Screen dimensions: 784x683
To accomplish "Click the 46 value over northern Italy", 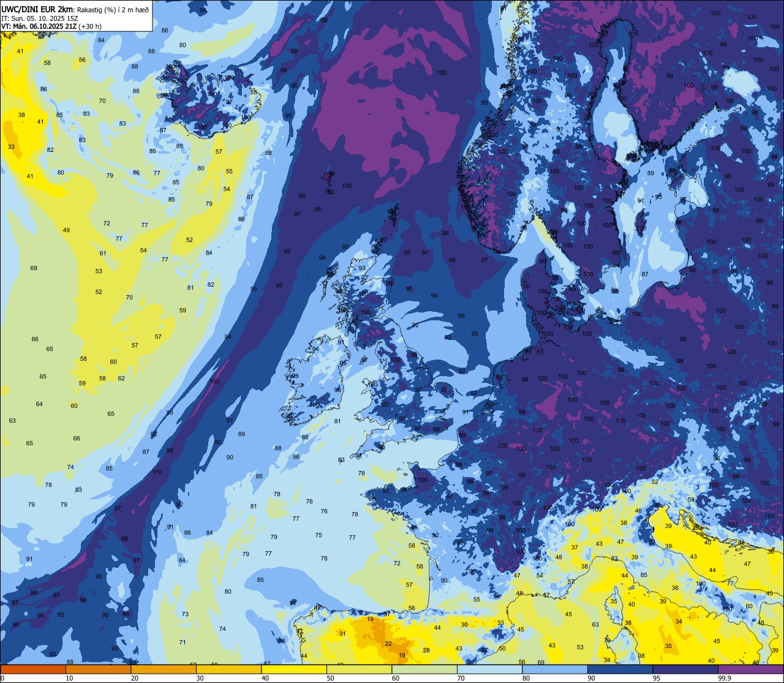I will (x=638, y=510).
